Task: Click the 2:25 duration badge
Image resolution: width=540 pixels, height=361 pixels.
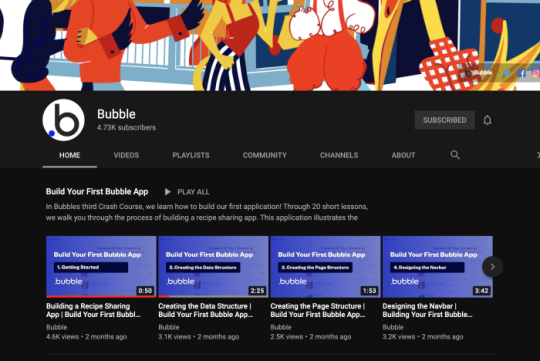Action: click(x=257, y=291)
